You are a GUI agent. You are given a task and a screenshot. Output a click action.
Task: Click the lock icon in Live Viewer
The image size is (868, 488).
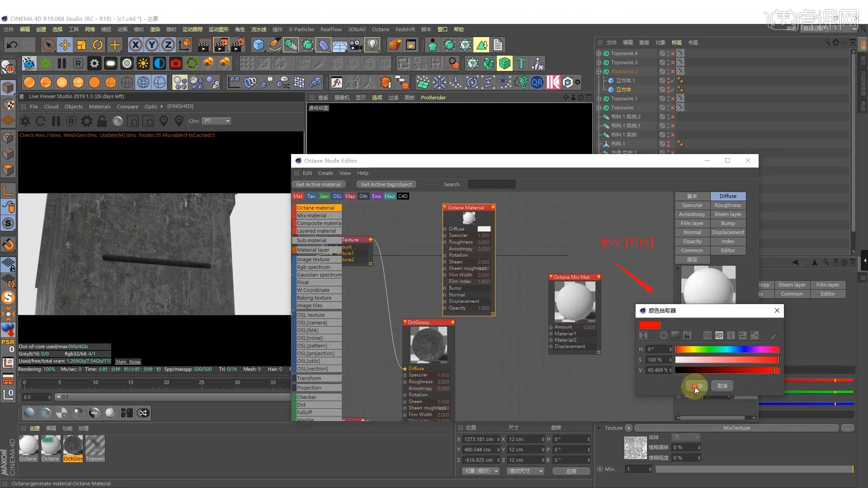[102, 121]
